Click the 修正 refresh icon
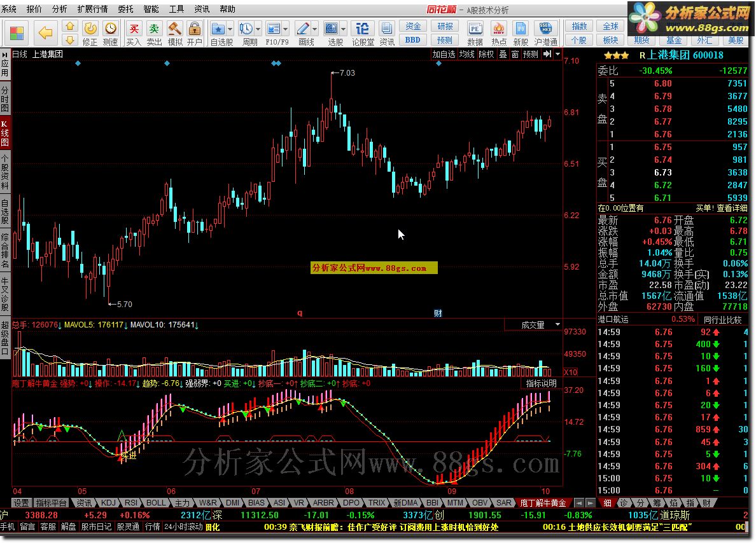756x543 pixels. [90, 29]
